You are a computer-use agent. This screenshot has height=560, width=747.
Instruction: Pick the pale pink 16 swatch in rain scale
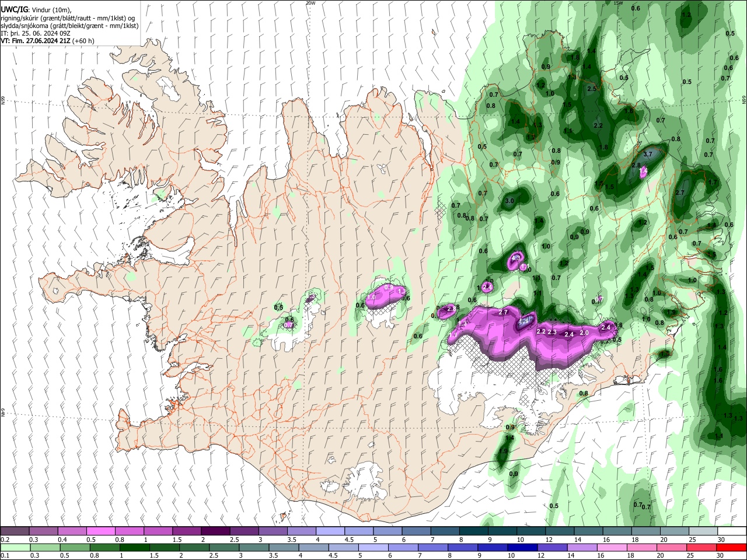coord(612,547)
